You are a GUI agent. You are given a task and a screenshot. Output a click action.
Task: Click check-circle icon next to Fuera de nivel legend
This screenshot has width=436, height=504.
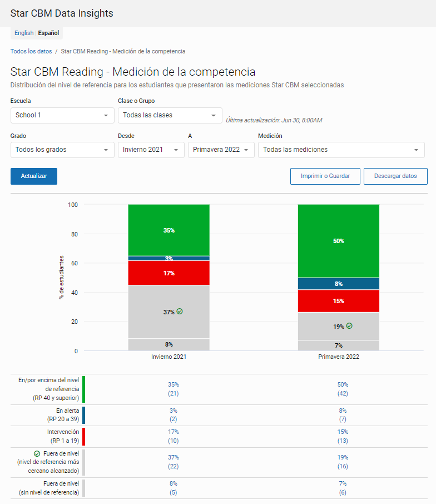pos(37,453)
